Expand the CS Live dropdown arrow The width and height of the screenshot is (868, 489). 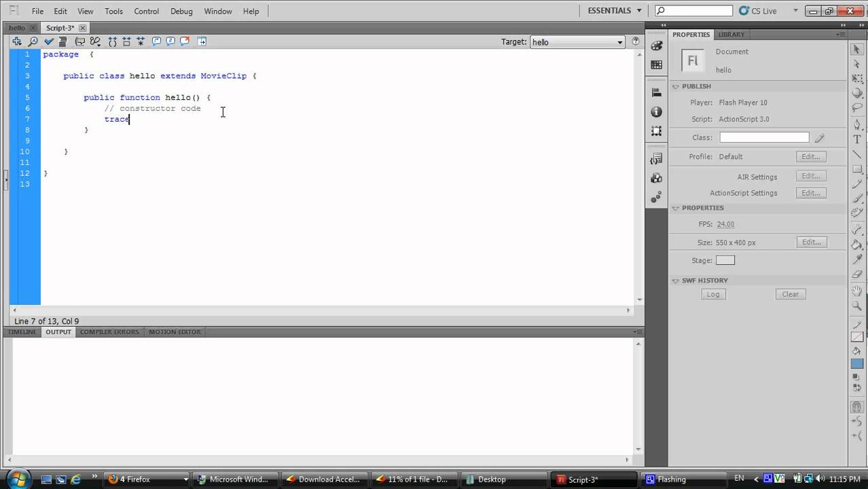(795, 11)
